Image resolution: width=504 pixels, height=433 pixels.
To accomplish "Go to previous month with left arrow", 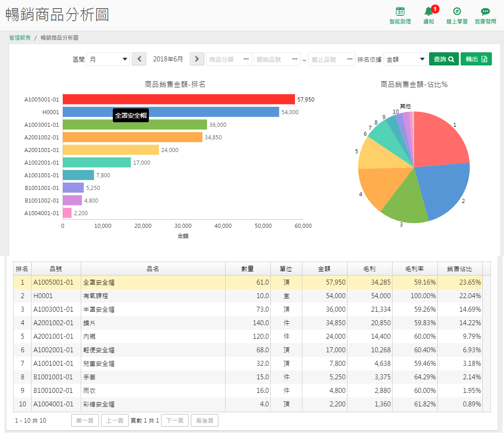I will tap(139, 59).
